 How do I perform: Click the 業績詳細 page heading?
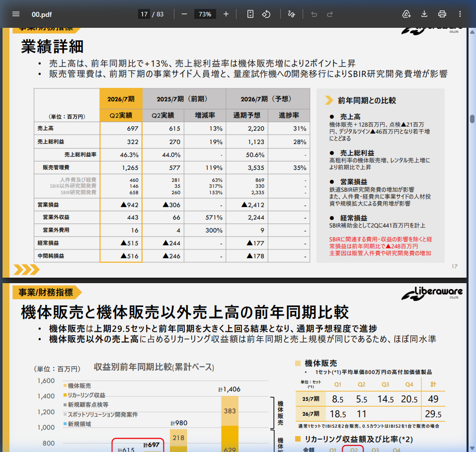pyautogui.click(x=52, y=47)
